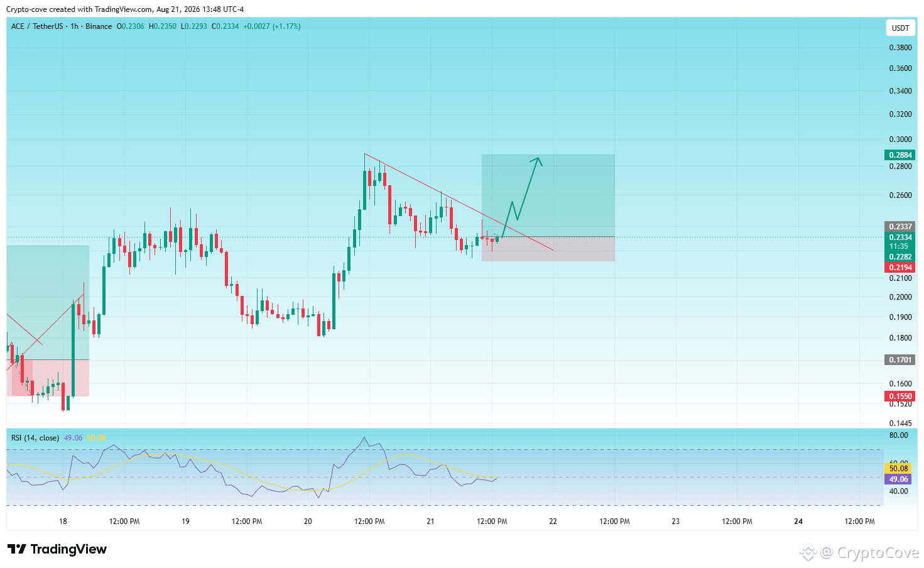Image resolution: width=924 pixels, height=568 pixels.
Task: Click the purple 49.06 RSI axis label
Action: pyautogui.click(x=899, y=479)
